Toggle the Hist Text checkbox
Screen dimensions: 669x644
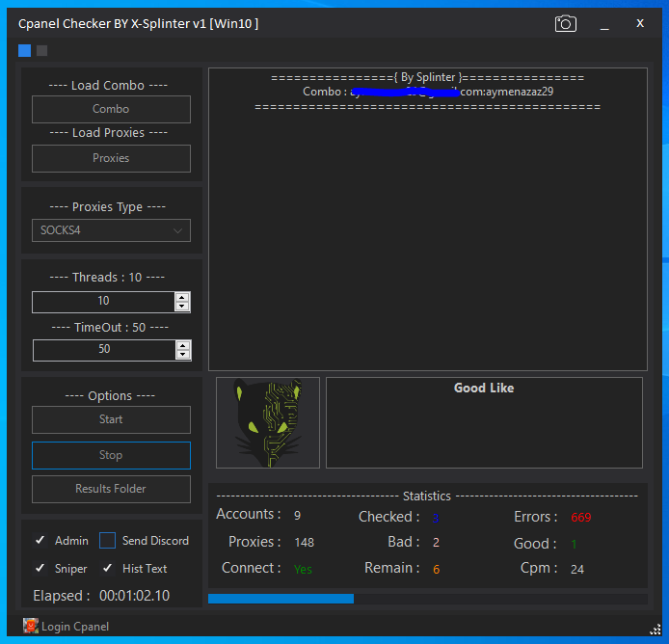pyautogui.click(x=107, y=569)
